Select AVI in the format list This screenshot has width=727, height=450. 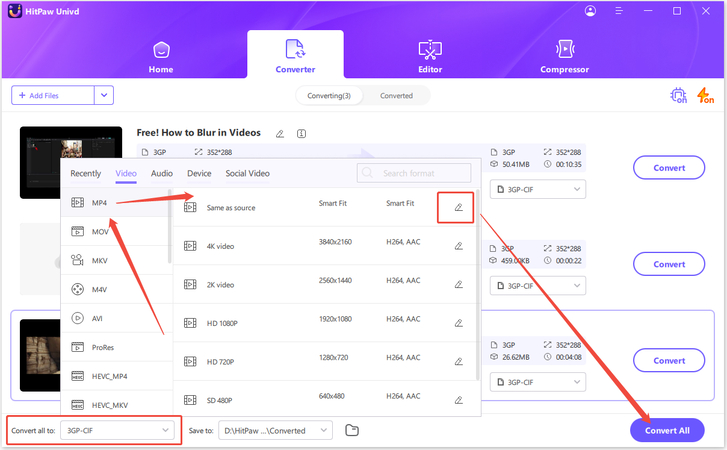[x=116, y=318]
